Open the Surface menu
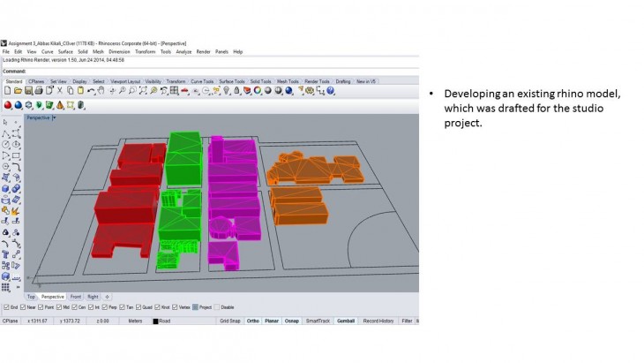The width and height of the screenshot is (644, 363). pos(65,51)
